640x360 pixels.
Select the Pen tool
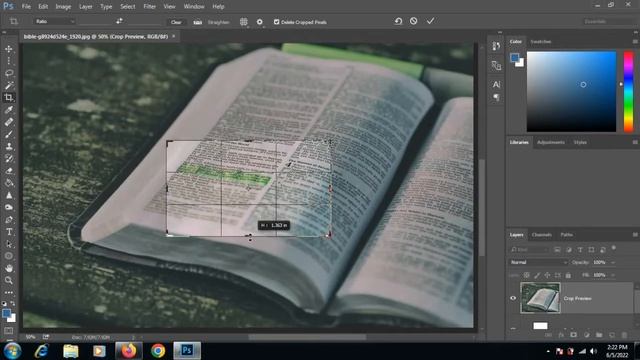point(9,220)
